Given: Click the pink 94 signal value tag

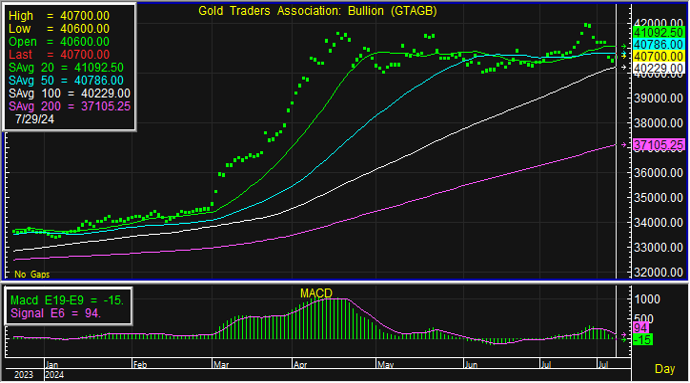Looking at the screenshot, I should [640, 328].
